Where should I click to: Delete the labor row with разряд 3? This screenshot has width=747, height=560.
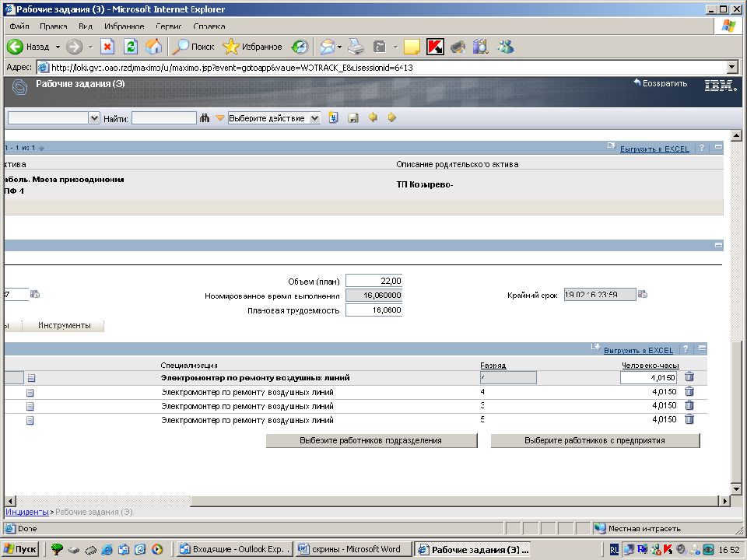pos(689,405)
